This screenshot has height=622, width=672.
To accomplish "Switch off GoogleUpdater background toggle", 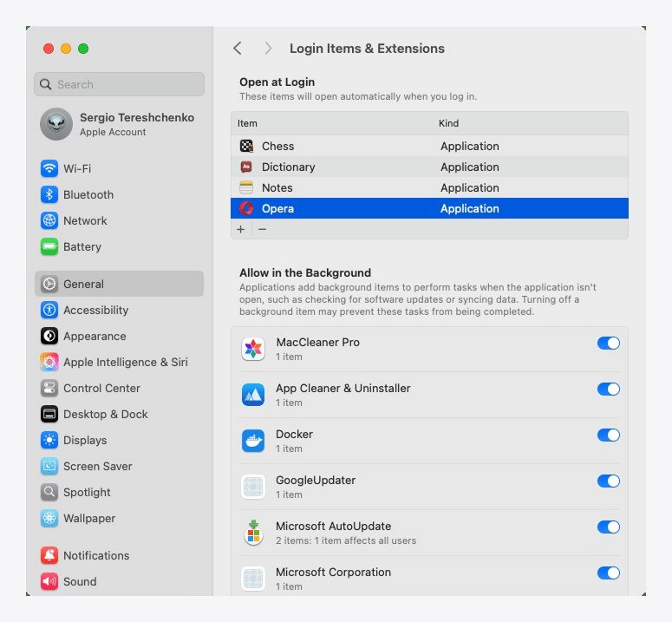I will (609, 481).
